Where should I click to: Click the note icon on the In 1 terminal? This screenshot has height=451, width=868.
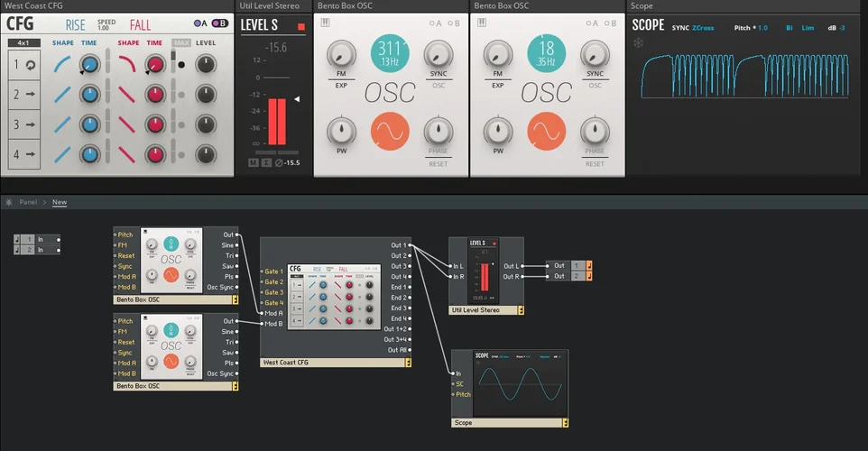(16, 239)
